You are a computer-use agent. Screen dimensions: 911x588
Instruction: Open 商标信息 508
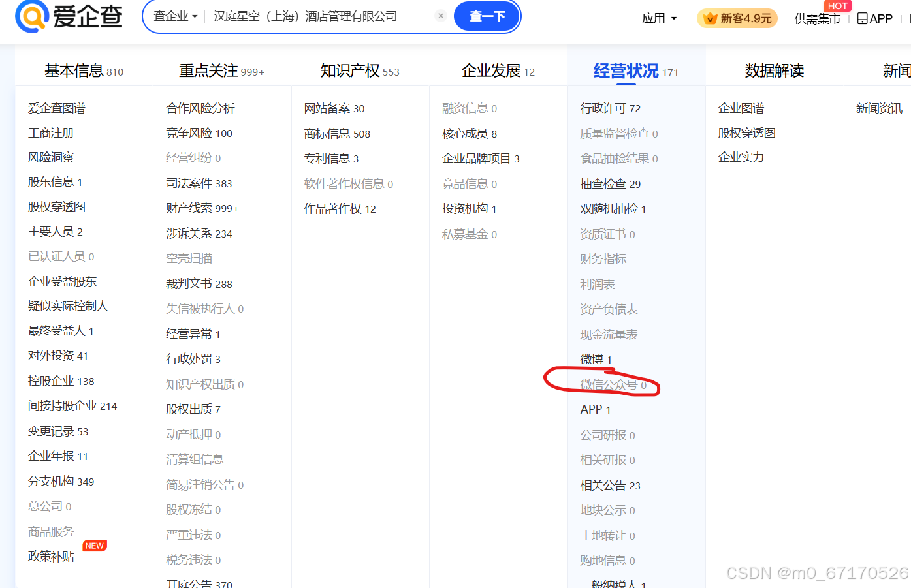pos(337,134)
